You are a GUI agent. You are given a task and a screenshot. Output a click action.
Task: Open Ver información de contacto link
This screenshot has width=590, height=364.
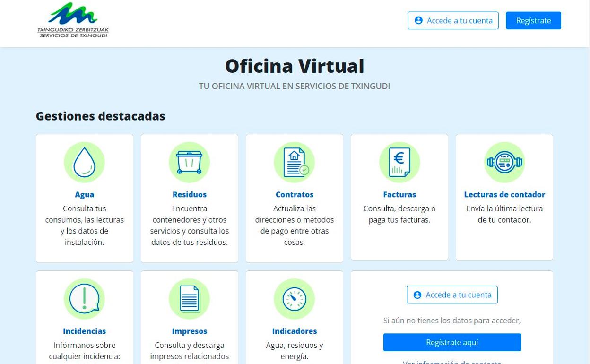pyautogui.click(x=451, y=362)
